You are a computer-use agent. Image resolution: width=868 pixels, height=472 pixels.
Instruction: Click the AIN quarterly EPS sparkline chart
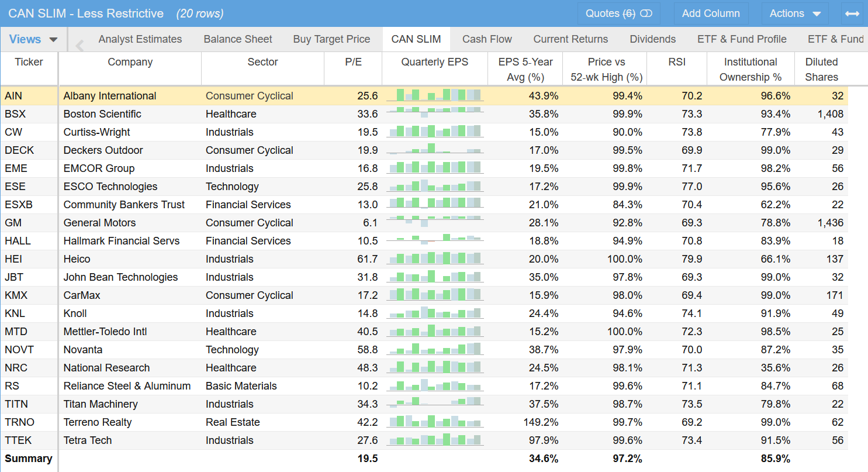point(435,95)
